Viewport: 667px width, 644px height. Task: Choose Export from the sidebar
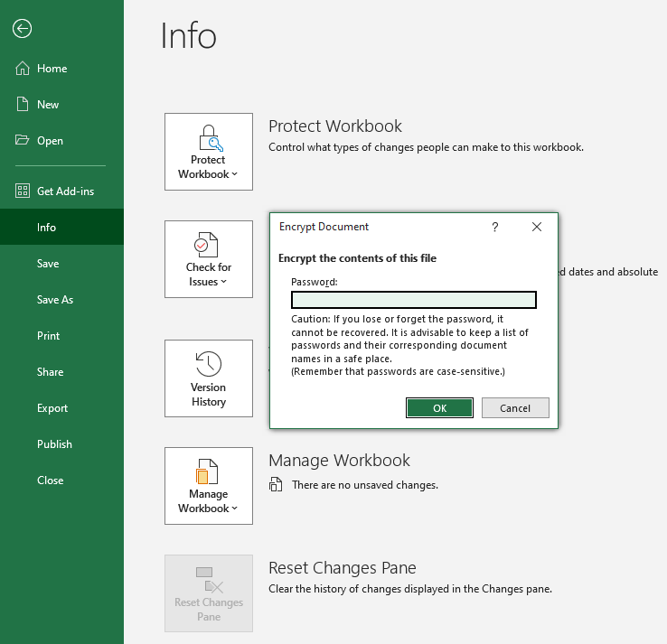pyautogui.click(x=52, y=408)
